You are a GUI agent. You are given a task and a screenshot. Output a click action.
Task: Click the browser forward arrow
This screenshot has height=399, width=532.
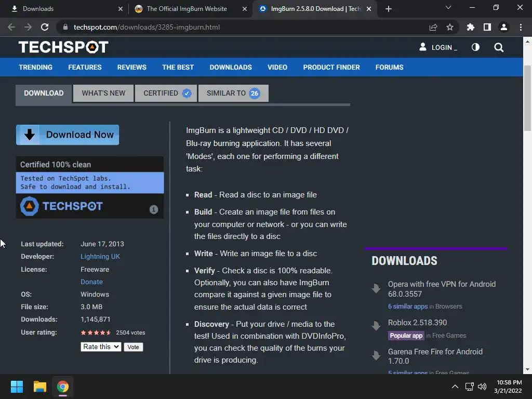28,27
